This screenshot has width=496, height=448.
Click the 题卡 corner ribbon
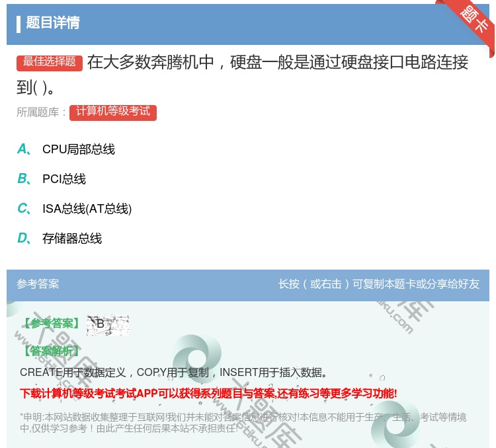473,20
